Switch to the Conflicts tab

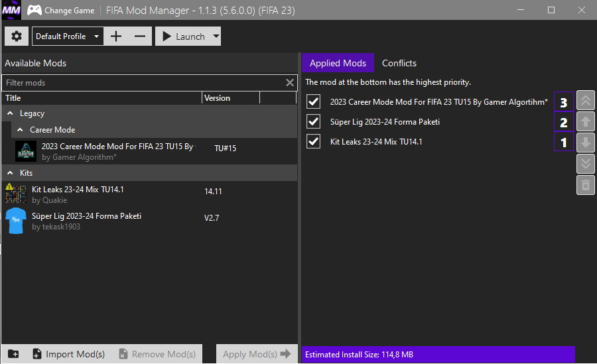click(399, 63)
